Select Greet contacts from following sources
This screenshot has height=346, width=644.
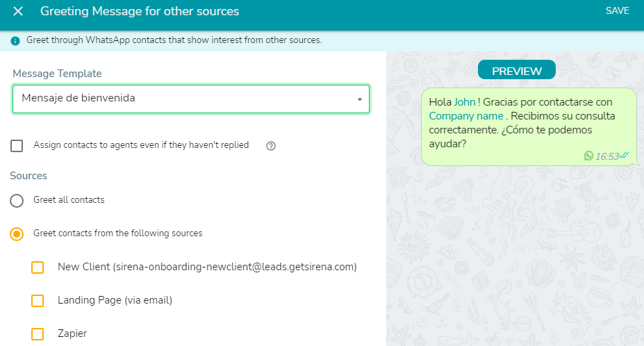click(17, 234)
